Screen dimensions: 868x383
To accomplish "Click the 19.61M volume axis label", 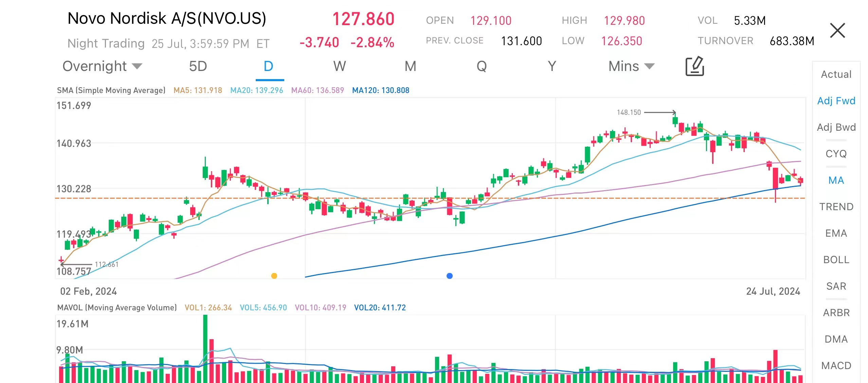I will (x=72, y=324).
